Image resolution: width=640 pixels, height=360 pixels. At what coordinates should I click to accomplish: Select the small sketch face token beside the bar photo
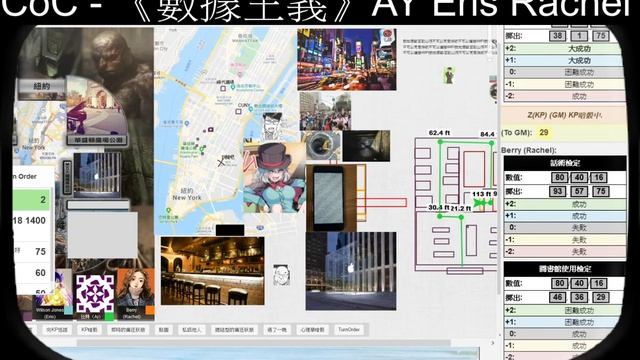[x=282, y=275]
